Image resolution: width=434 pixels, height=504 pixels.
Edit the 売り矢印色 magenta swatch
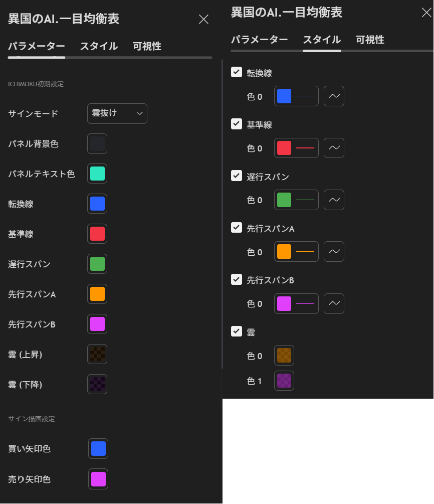[98, 479]
